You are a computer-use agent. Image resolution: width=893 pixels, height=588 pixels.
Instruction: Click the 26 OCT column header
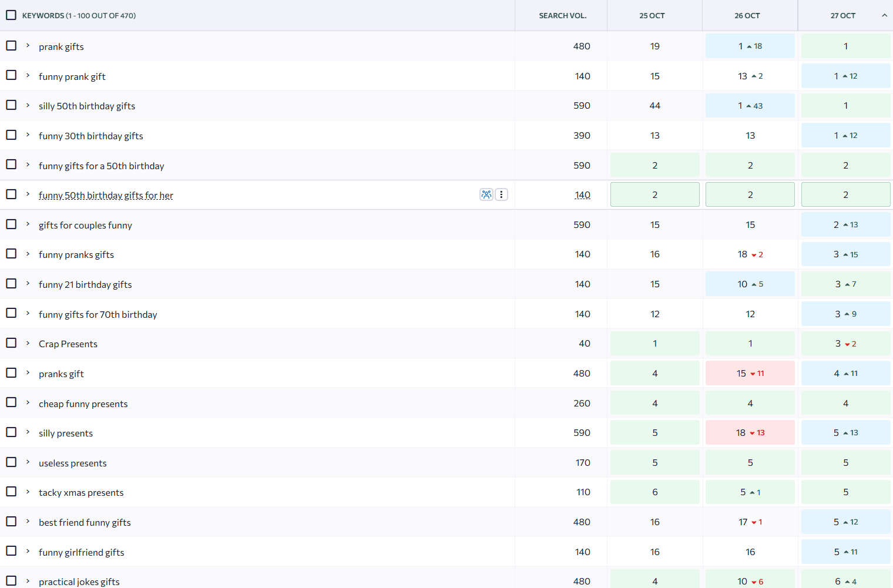747,16
